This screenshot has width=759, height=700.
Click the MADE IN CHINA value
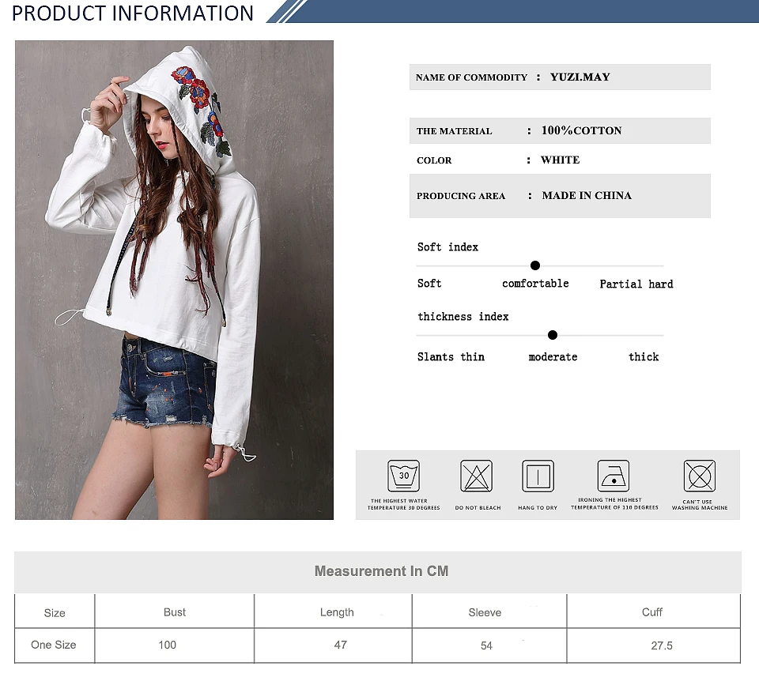[x=587, y=195]
